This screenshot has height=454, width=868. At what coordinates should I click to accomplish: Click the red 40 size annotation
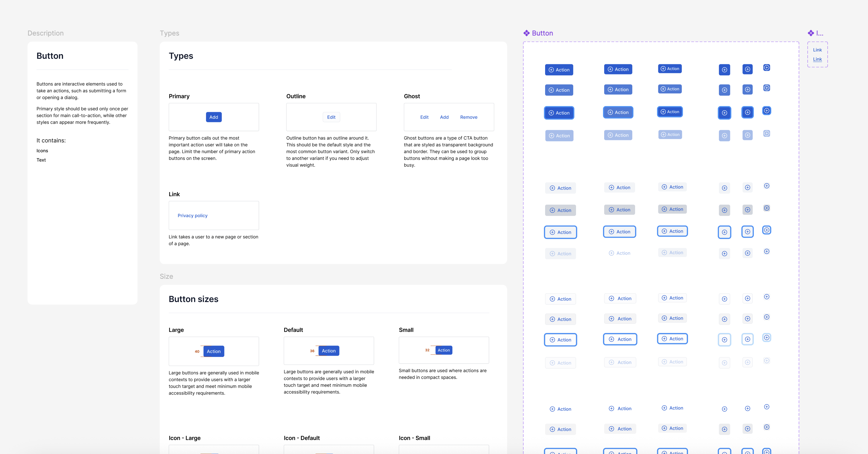(197, 351)
